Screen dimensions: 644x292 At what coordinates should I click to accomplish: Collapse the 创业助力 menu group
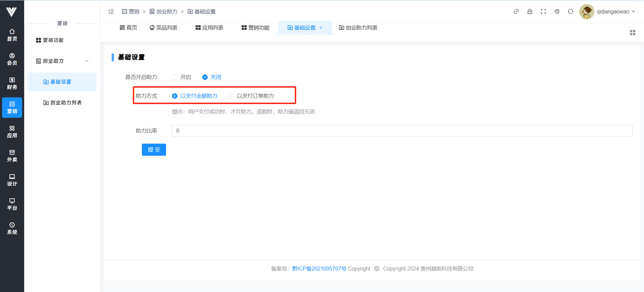[x=87, y=61]
